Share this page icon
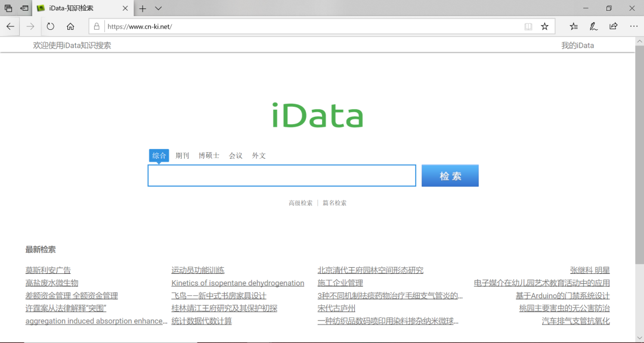 613,27
